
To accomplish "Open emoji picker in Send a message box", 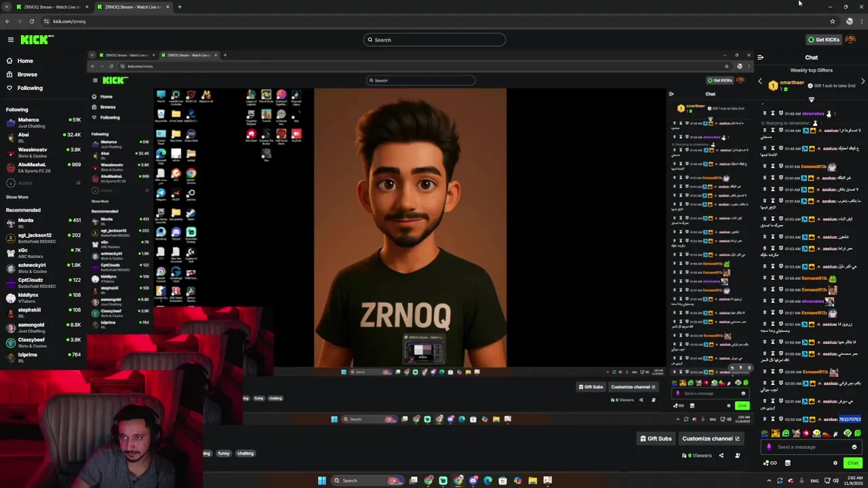I will coord(854,447).
